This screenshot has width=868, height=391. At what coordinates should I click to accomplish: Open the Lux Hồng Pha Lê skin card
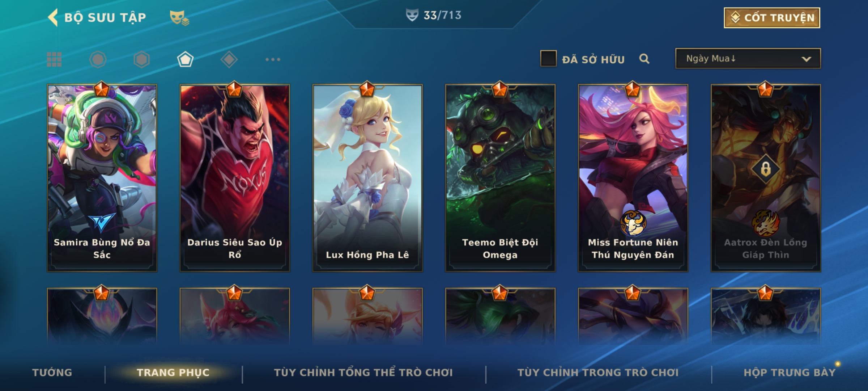pos(367,178)
